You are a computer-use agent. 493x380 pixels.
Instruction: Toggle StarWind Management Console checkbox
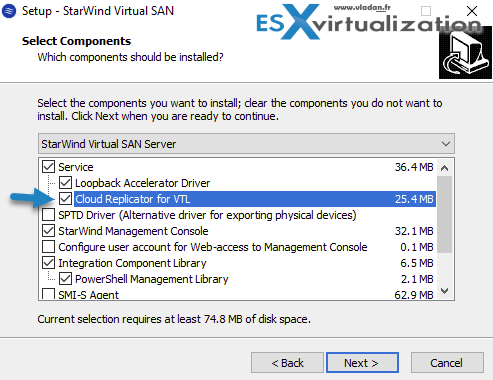point(49,231)
